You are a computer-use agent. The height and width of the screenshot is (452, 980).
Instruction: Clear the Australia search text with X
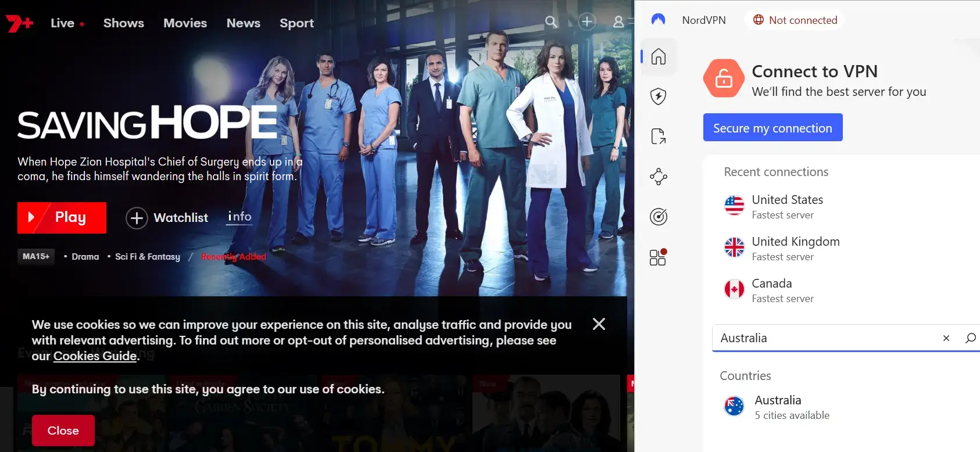pos(946,338)
